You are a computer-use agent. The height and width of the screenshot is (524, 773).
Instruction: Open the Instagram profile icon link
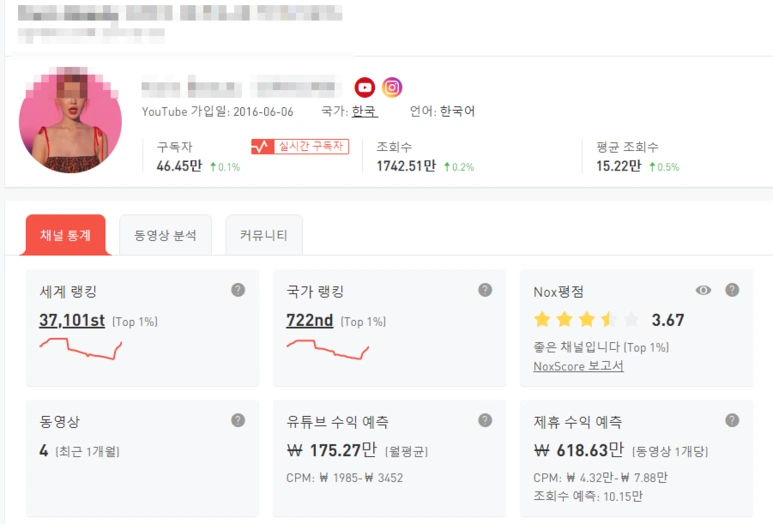[x=392, y=88]
